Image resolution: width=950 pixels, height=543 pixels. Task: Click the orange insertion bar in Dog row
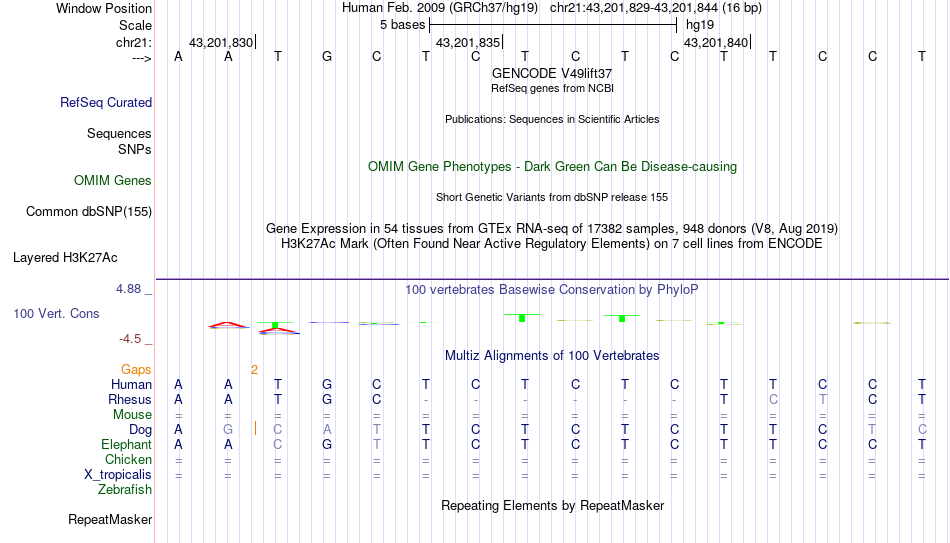[x=255, y=428]
